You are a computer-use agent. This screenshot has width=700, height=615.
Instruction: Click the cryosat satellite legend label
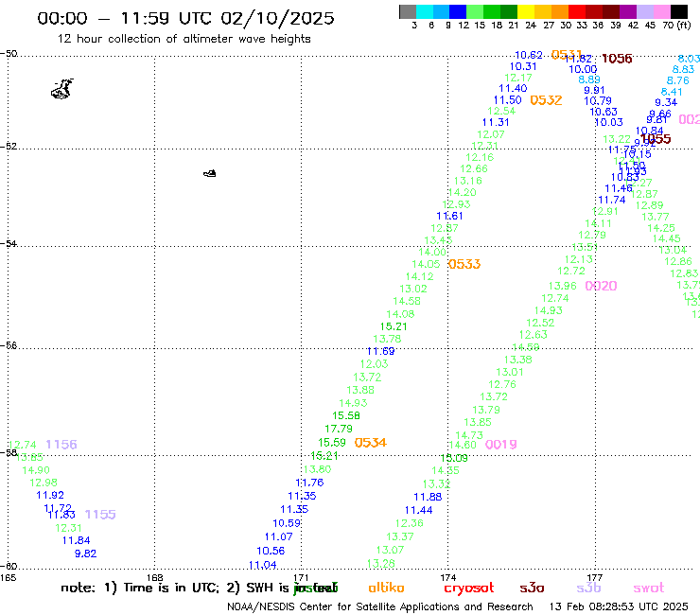click(x=469, y=589)
